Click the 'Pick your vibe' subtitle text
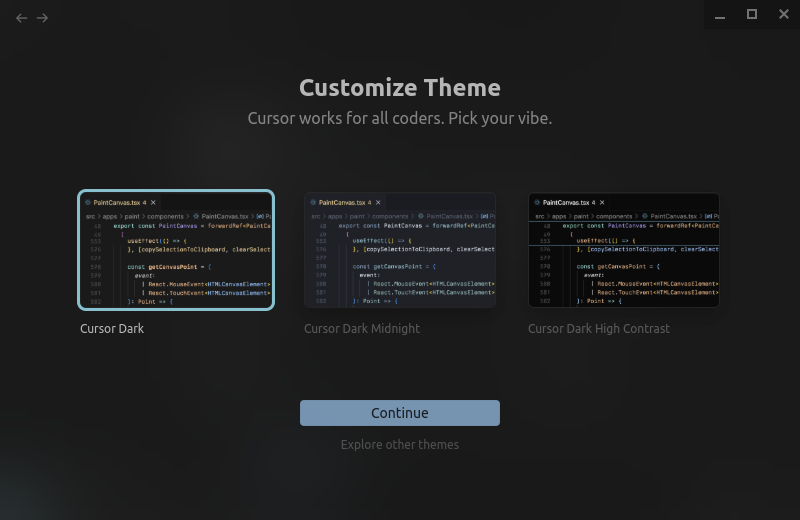Screen dimensions: 800x520 click(x=500, y=118)
